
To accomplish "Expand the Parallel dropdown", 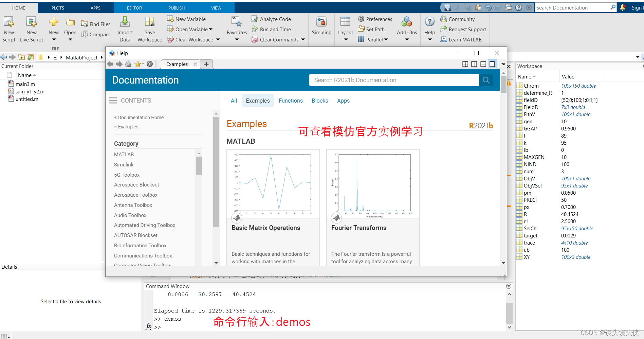I will [x=386, y=39].
